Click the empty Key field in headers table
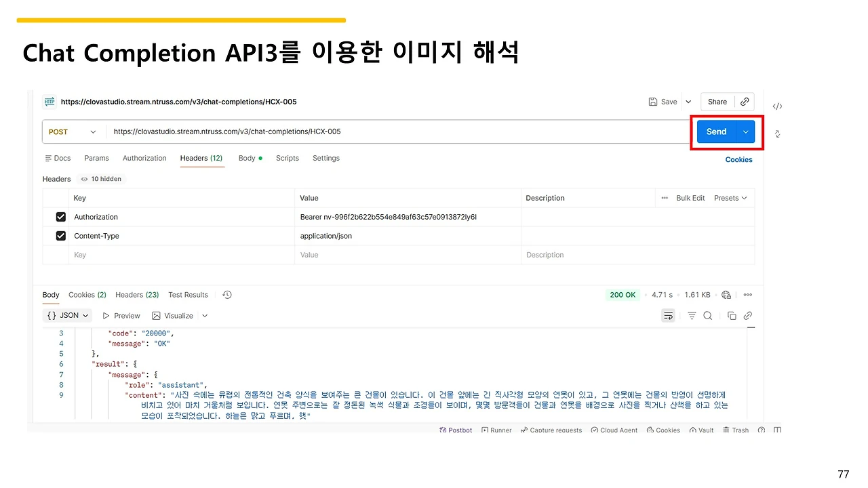This screenshot has width=868, height=488. coord(183,255)
